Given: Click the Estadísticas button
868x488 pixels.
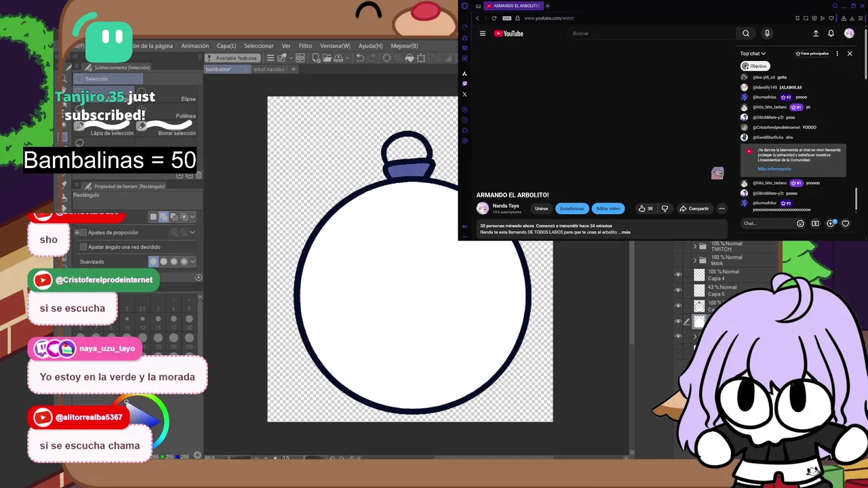Looking at the screenshot, I should click(572, 209).
